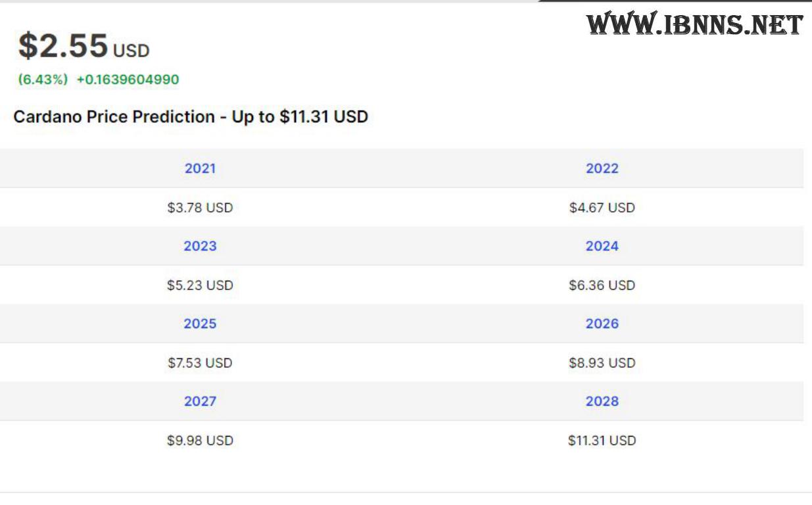The width and height of the screenshot is (812, 505).
Task: Select the 2027 prediction year
Action: (200, 401)
